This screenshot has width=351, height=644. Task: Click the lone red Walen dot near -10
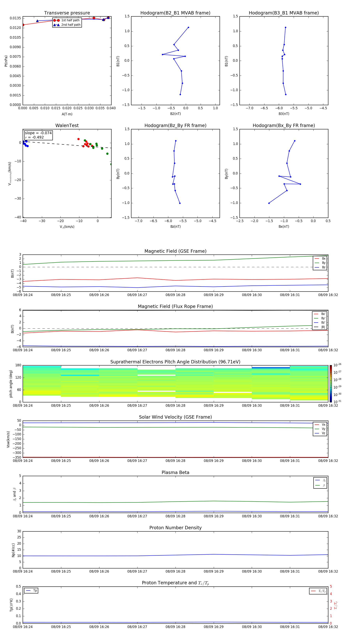tap(78, 139)
